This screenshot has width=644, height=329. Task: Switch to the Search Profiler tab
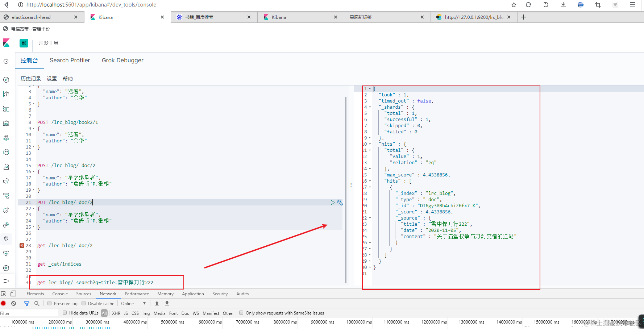70,61
